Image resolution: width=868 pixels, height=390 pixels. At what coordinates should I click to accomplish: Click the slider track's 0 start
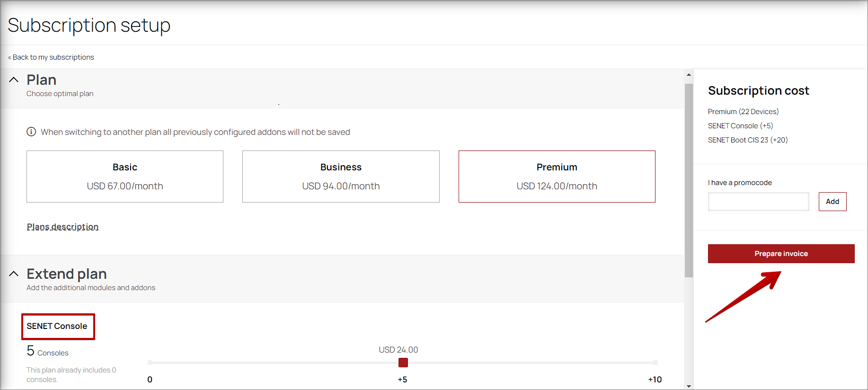pos(150,363)
